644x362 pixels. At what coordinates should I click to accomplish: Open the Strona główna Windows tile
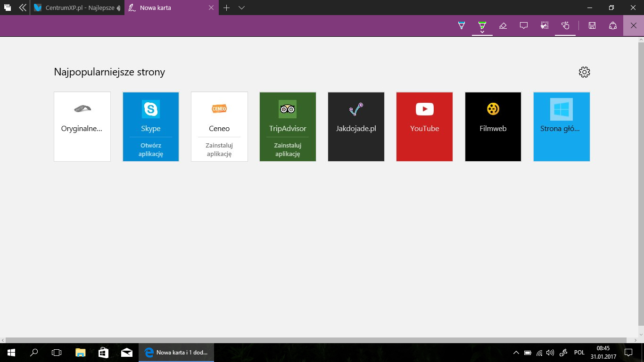coord(561,126)
